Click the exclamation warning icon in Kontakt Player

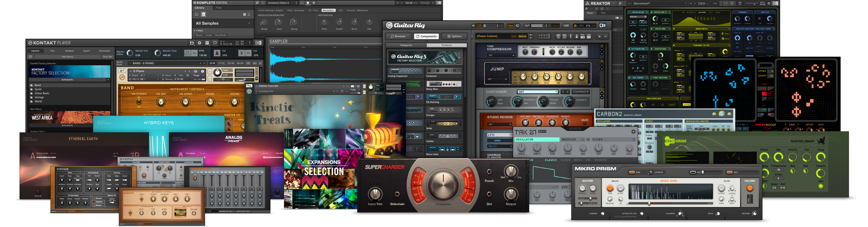pyautogui.click(x=249, y=43)
